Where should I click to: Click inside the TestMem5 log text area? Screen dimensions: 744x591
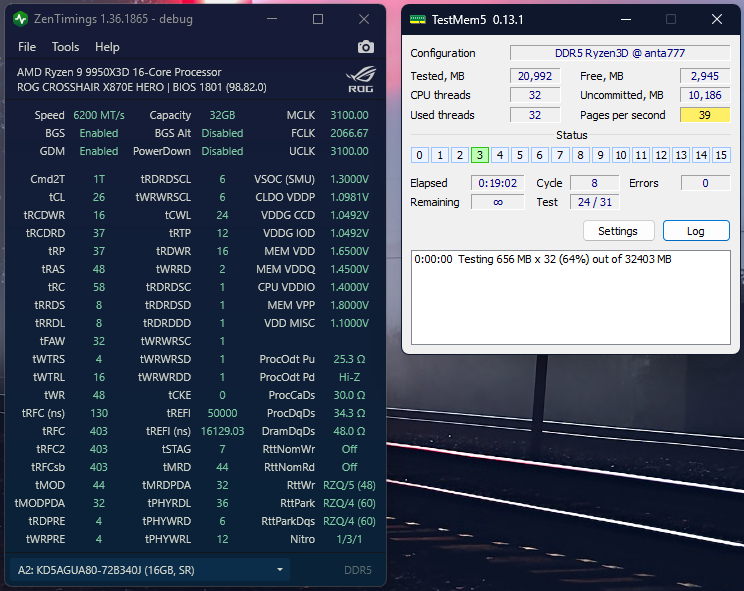point(570,297)
